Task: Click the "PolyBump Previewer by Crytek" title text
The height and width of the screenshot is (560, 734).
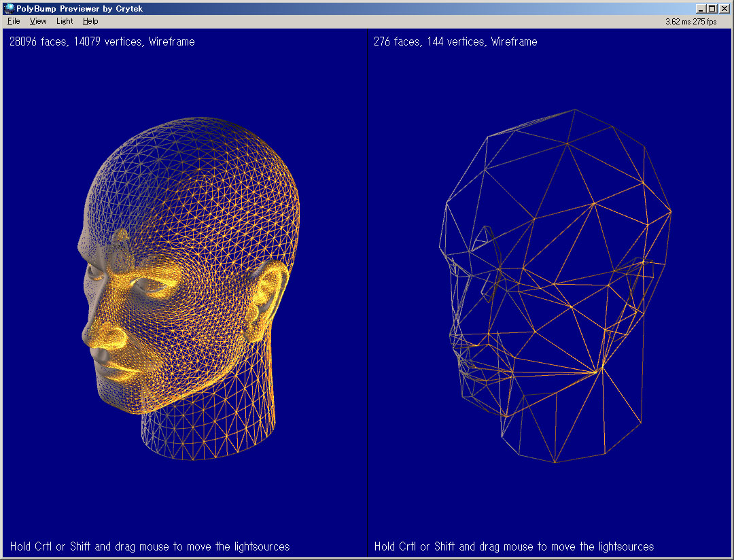Action: 80,9
